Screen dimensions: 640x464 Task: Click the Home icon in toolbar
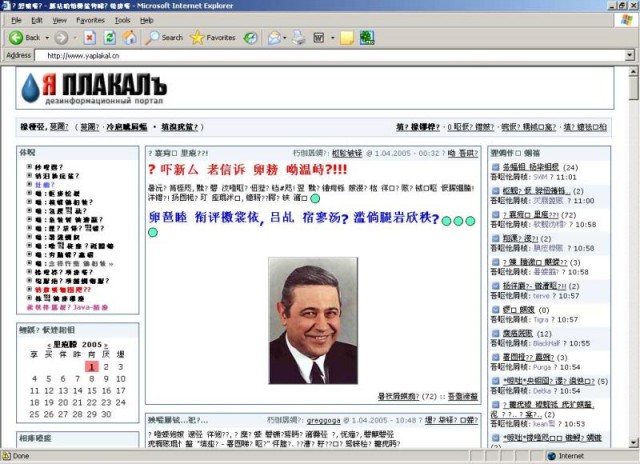point(130,38)
